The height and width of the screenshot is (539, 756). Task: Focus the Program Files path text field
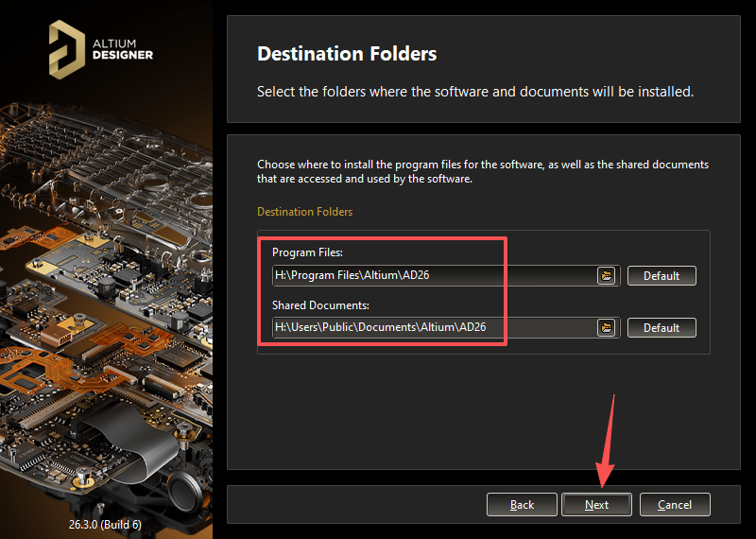(x=433, y=275)
